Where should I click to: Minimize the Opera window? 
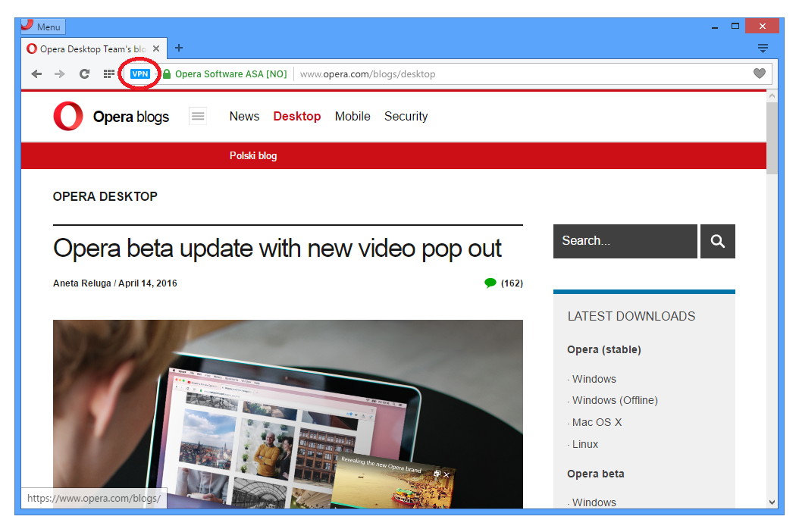715,27
